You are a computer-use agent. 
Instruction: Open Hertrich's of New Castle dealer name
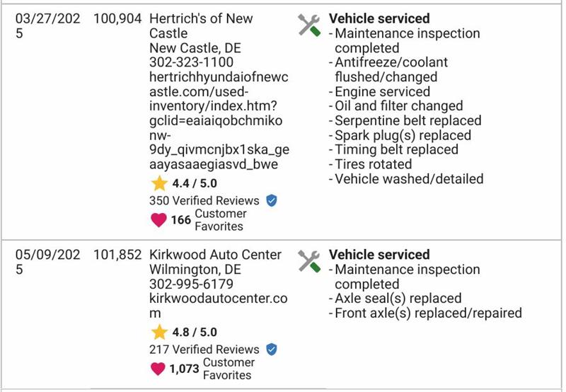click(x=201, y=26)
